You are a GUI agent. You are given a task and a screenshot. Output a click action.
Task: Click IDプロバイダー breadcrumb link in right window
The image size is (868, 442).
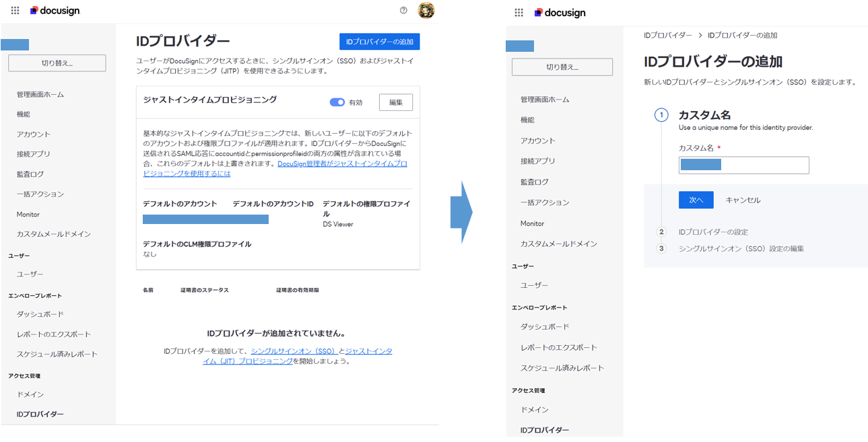click(667, 35)
